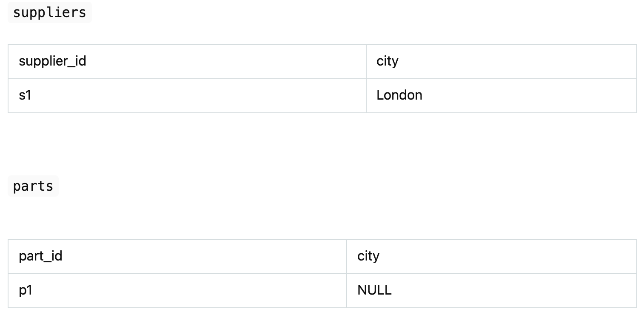Click the suppliers code label
644x315 pixels.
pyautogui.click(x=49, y=12)
